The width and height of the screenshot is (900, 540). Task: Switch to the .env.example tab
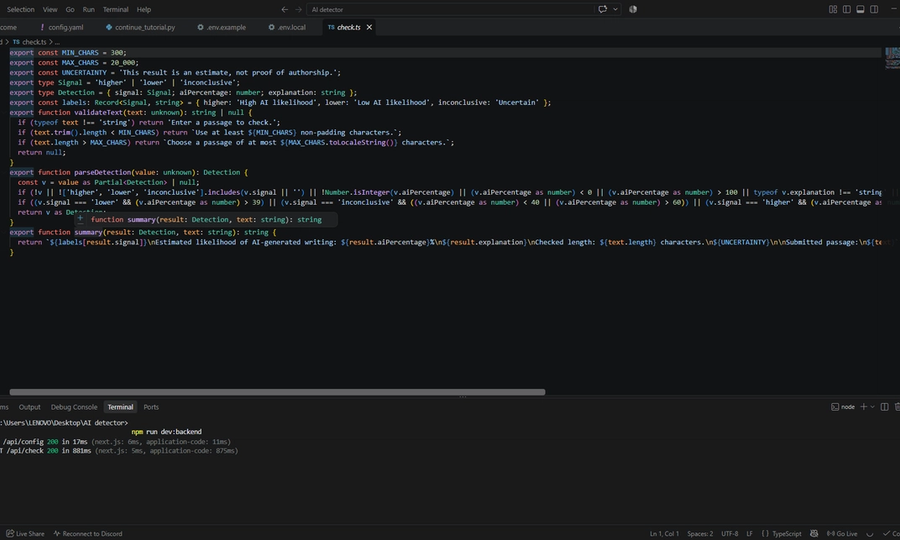222,27
